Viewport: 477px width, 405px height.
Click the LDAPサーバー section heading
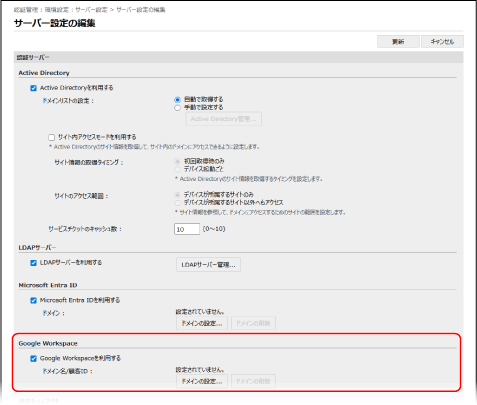tap(37, 248)
